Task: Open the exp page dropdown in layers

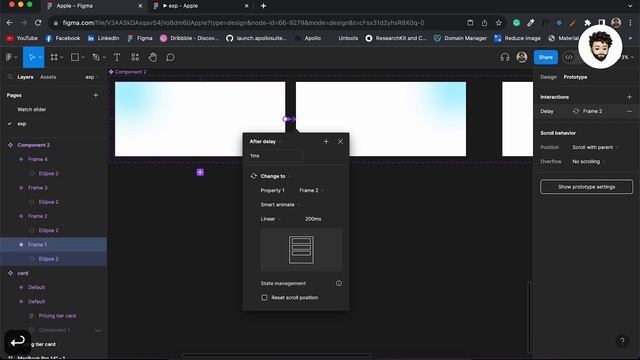Action: point(92,77)
